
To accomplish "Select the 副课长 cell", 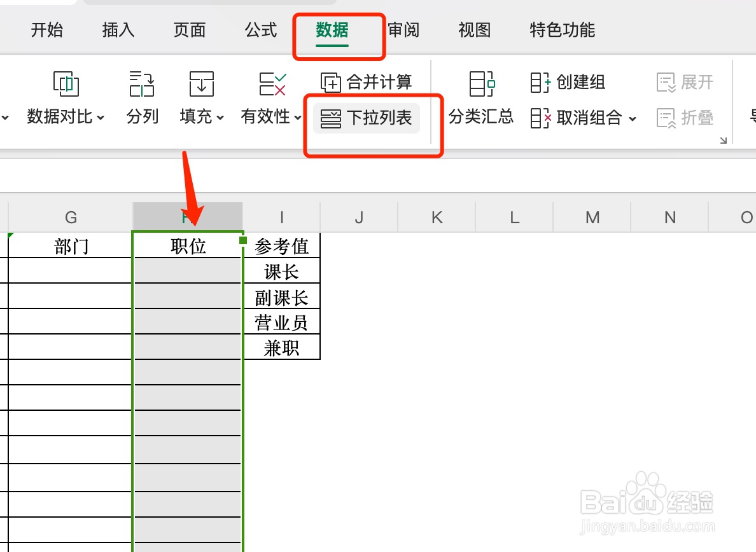I will (x=281, y=297).
